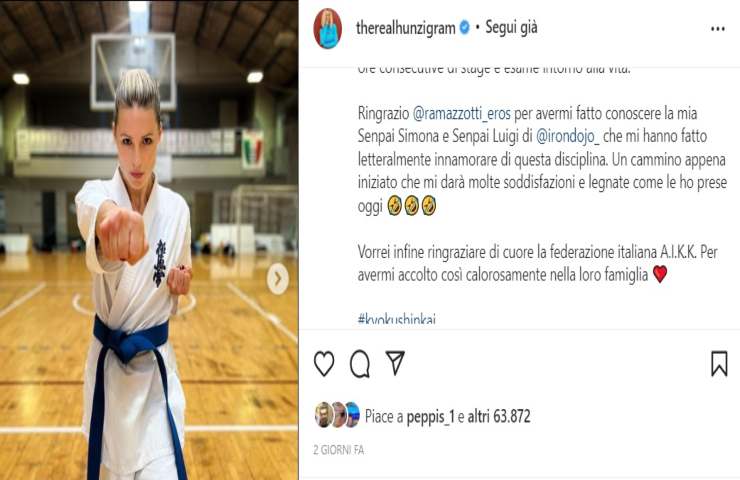This screenshot has width=740, height=480.
Task: Click the karate post photo
Action: 149,240
